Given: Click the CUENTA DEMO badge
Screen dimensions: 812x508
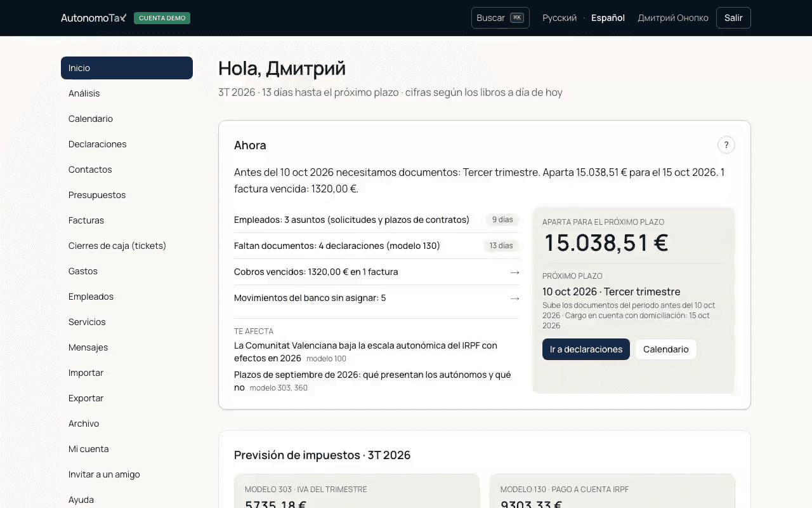Looking at the screenshot, I should [162, 18].
